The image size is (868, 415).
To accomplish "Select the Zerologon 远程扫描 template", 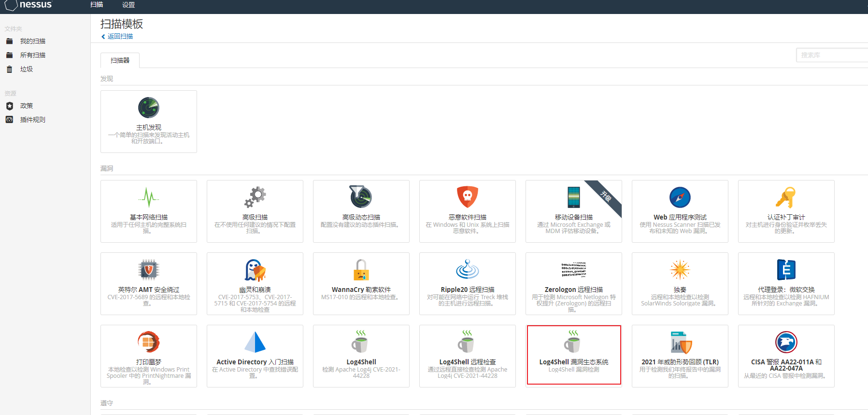I will point(573,284).
